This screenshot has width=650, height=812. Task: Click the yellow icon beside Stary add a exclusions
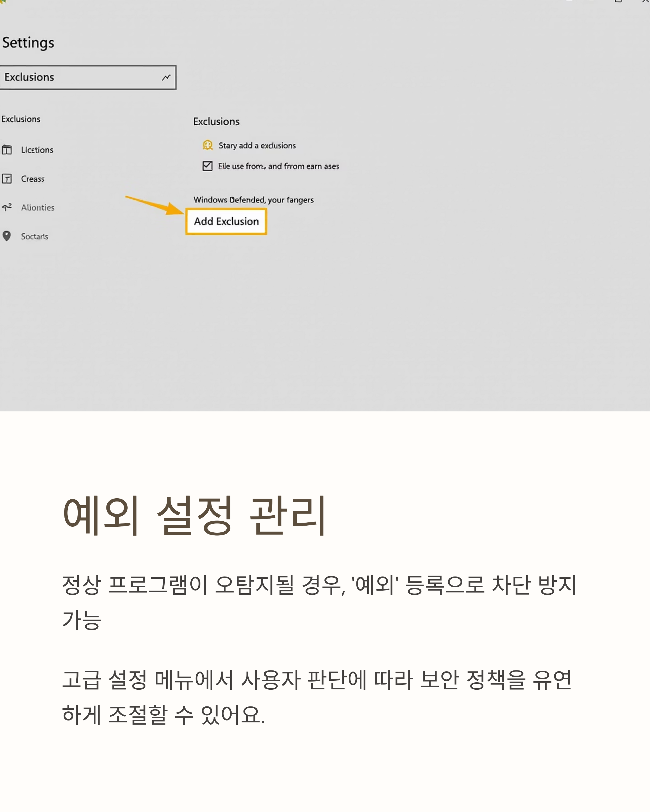pos(208,145)
